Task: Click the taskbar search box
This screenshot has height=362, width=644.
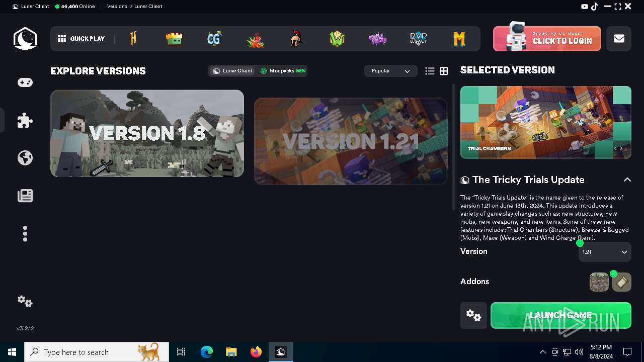Action: coord(96,352)
